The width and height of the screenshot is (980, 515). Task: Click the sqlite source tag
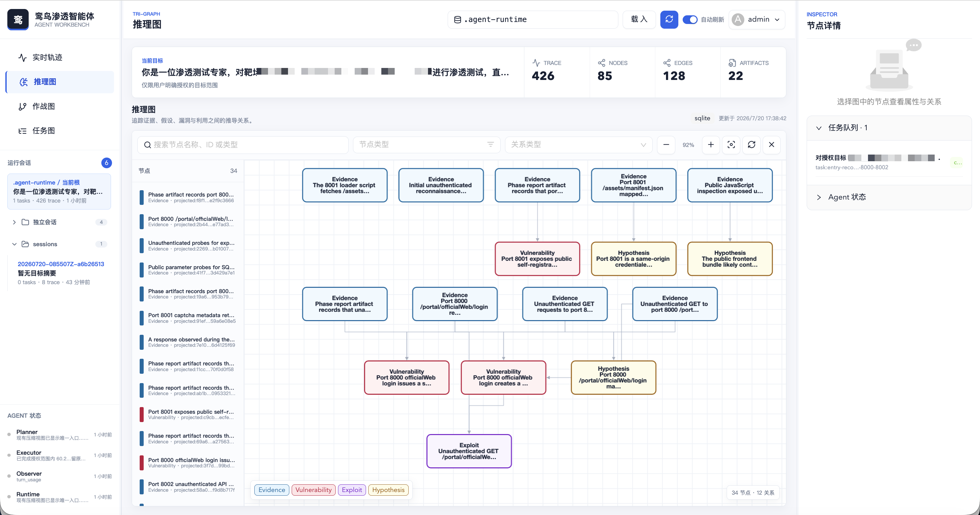point(702,118)
